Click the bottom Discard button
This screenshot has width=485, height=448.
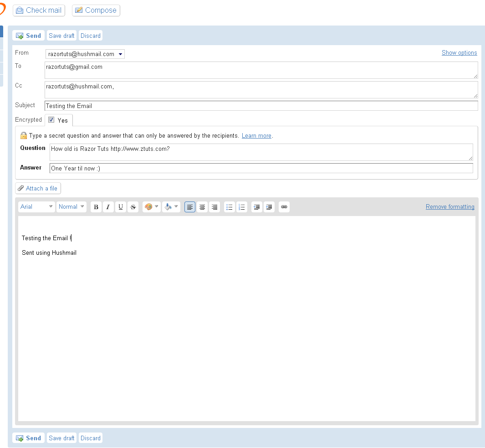click(x=91, y=438)
